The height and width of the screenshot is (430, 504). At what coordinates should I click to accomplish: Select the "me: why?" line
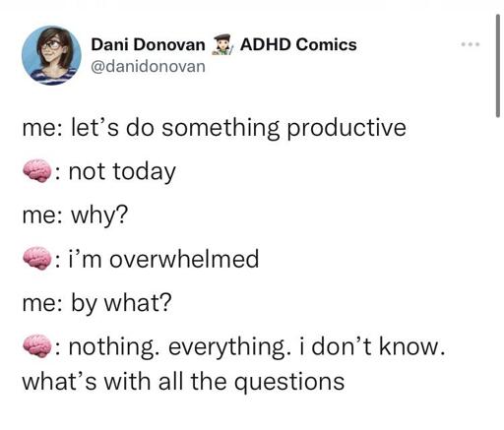tap(75, 215)
